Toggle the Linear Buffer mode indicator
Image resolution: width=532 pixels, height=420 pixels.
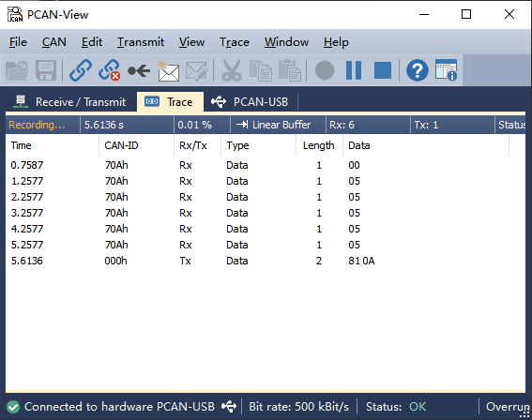click(273, 125)
